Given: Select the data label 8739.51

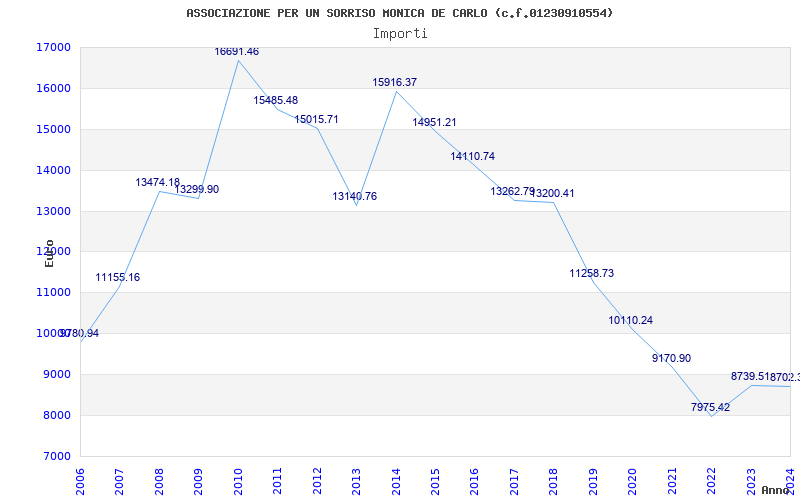Looking at the screenshot, I should [750, 376].
